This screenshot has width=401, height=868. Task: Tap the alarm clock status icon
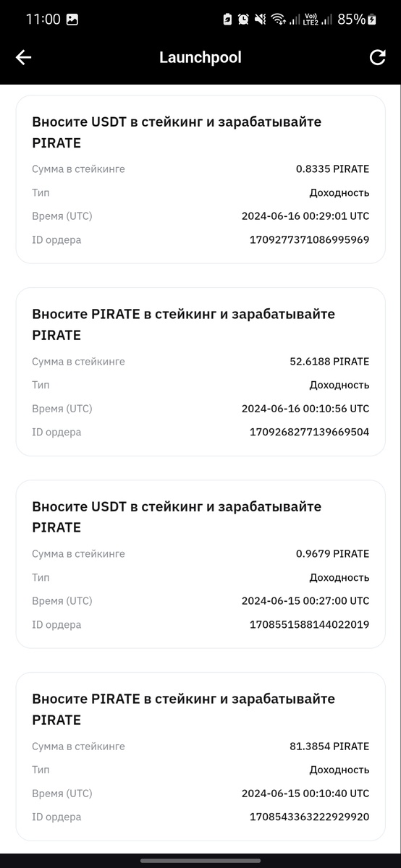(243, 20)
